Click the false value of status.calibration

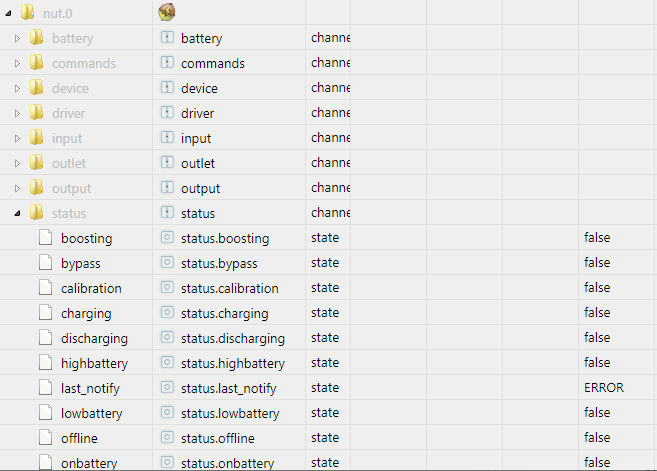tap(597, 287)
